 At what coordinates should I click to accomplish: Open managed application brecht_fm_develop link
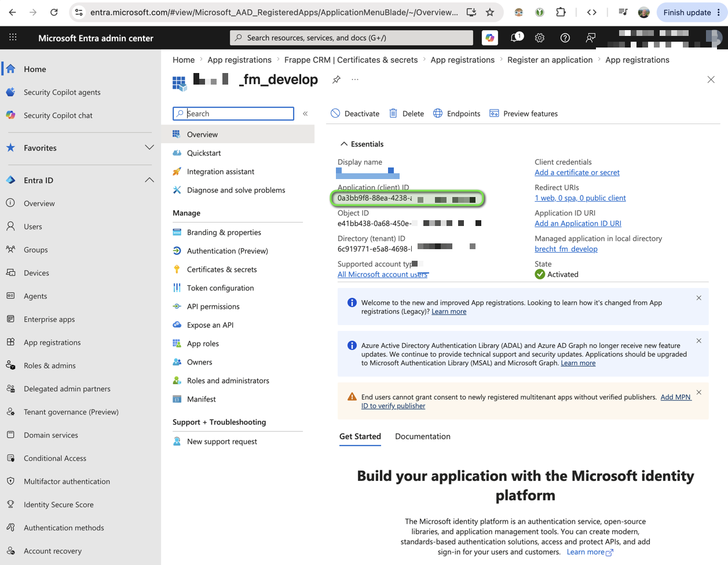[x=566, y=249]
